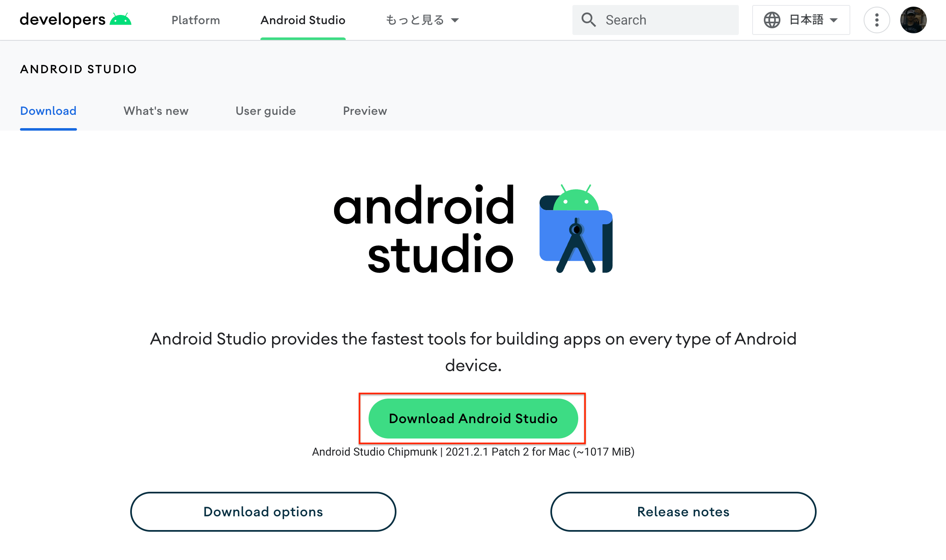Click the Chipmunk 2021.2.1 Patch 2 version text
This screenshot has width=946, height=560.
pos(473,452)
